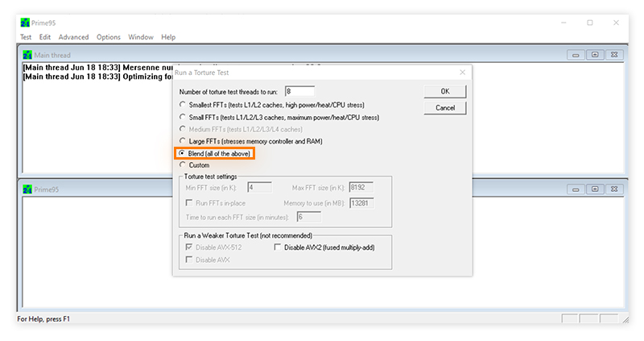Click the Main thread window icon
This screenshot has height=341, width=644.
[x=27, y=55]
